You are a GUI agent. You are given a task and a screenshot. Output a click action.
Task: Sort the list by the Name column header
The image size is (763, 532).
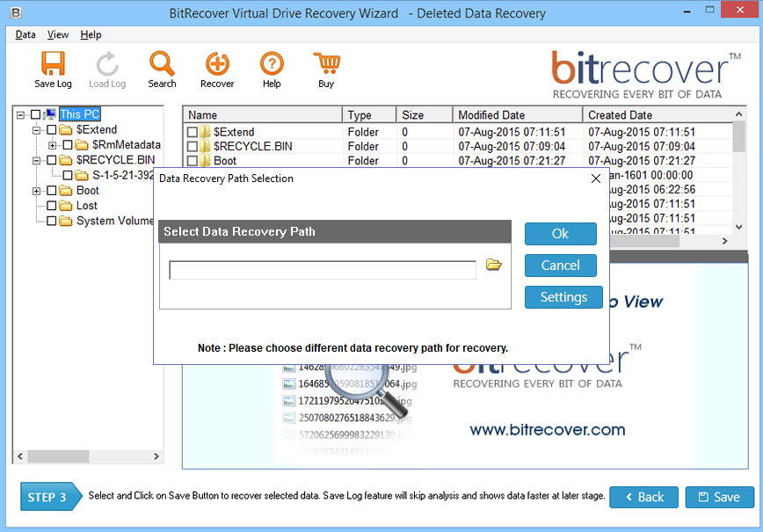tap(263, 115)
